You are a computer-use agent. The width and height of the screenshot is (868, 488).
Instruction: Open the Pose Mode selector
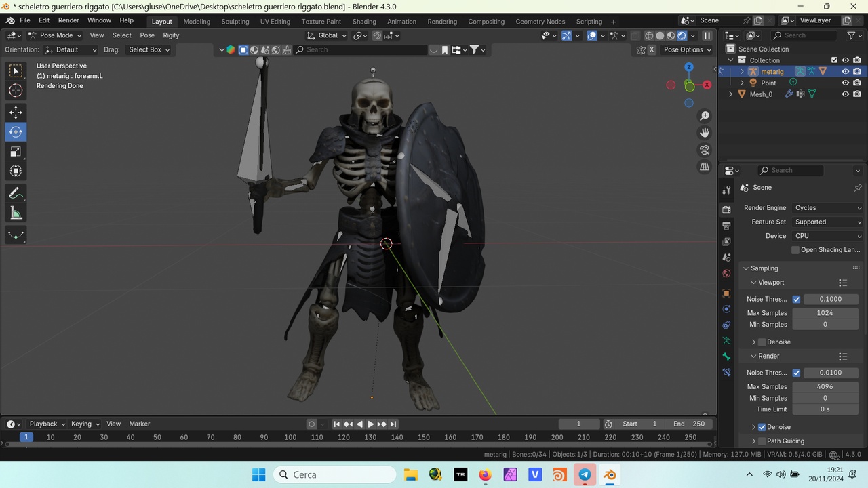click(55, 35)
